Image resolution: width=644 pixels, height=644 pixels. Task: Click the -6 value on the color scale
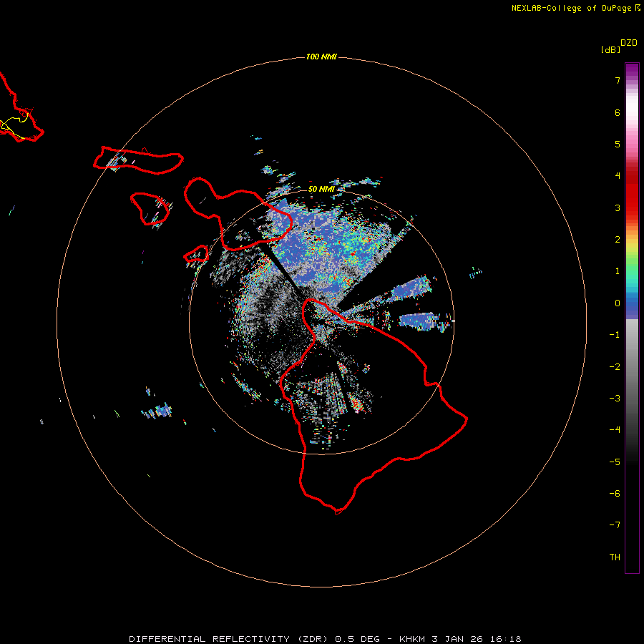(x=615, y=494)
